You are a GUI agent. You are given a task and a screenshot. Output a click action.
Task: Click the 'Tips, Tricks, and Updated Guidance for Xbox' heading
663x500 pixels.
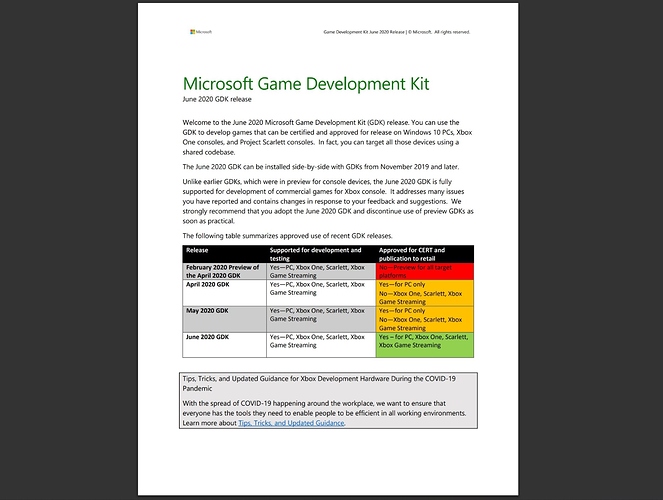(x=319, y=383)
